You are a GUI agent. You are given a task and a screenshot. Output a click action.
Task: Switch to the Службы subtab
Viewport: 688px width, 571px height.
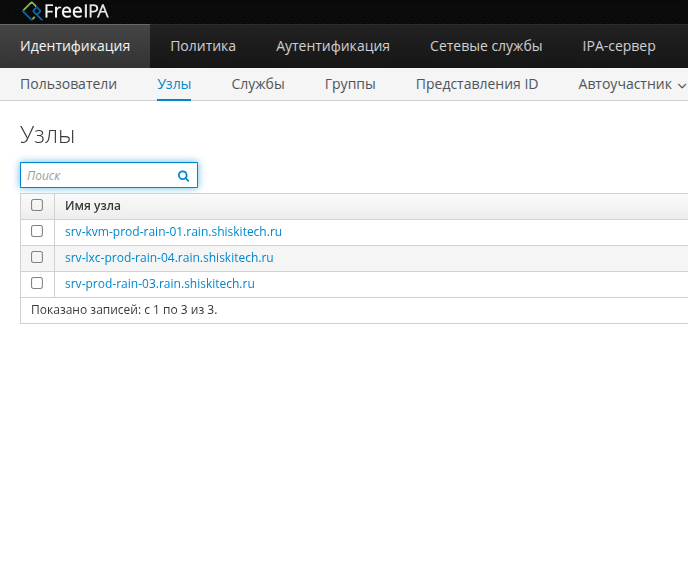pyautogui.click(x=258, y=85)
